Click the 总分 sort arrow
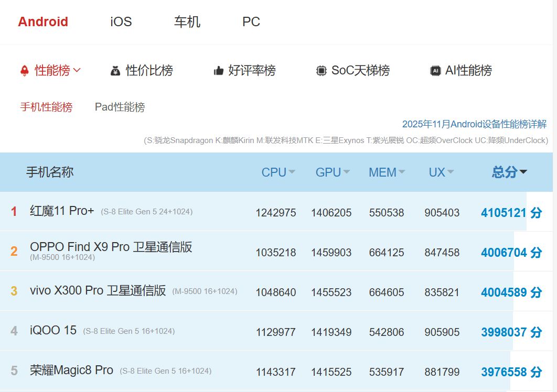Screen dimensions: 557x392 pos(523,171)
